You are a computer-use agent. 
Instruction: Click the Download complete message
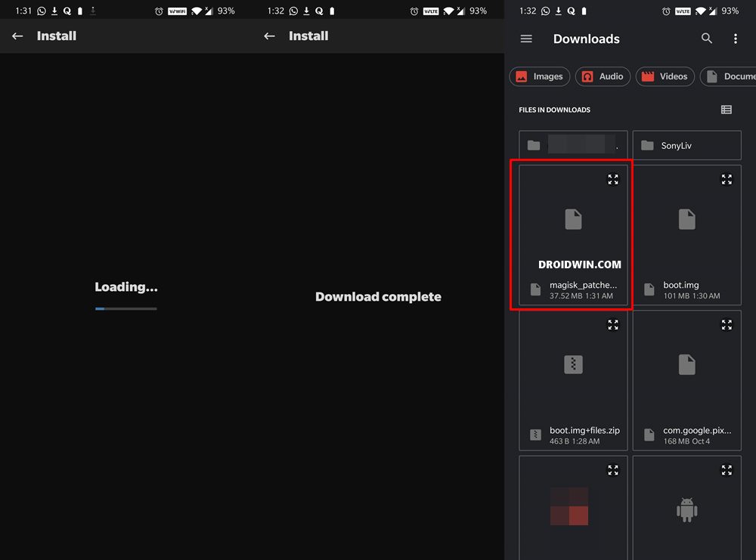(x=378, y=296)
